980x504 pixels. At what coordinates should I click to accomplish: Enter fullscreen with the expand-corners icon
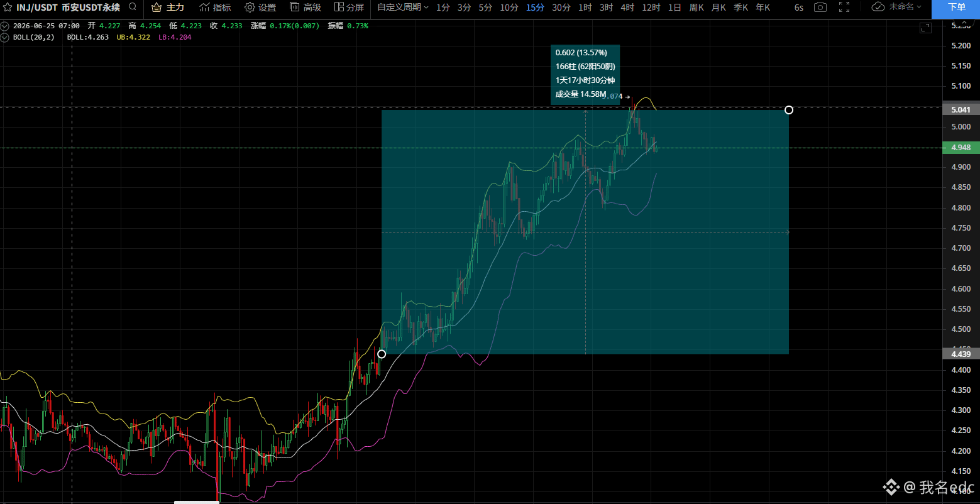(844, 7)
